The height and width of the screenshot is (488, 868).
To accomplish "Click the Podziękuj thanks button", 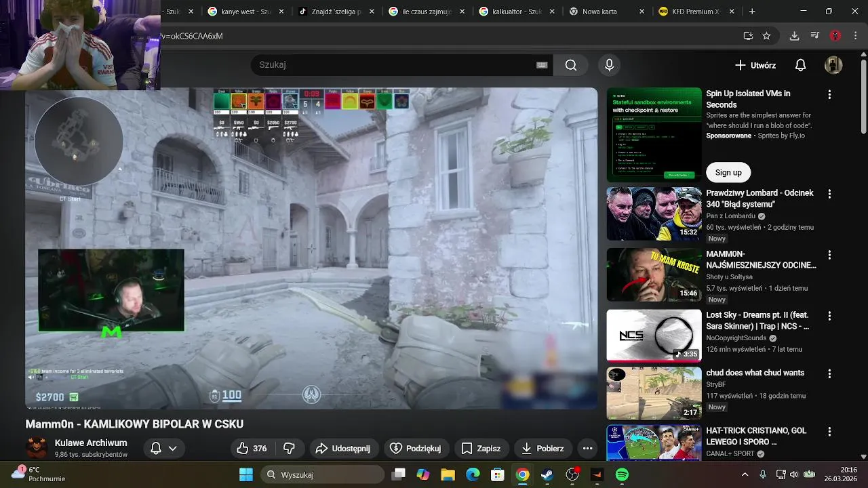I will (x=416, y=449).
